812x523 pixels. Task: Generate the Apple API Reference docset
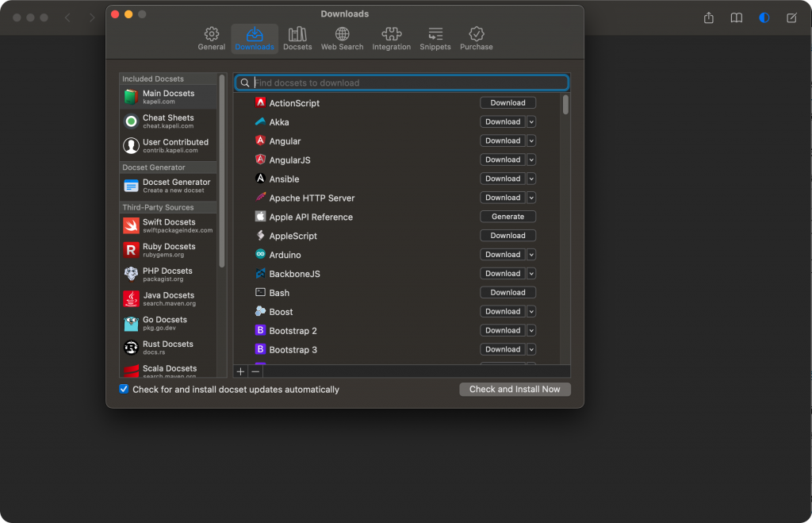507,216
